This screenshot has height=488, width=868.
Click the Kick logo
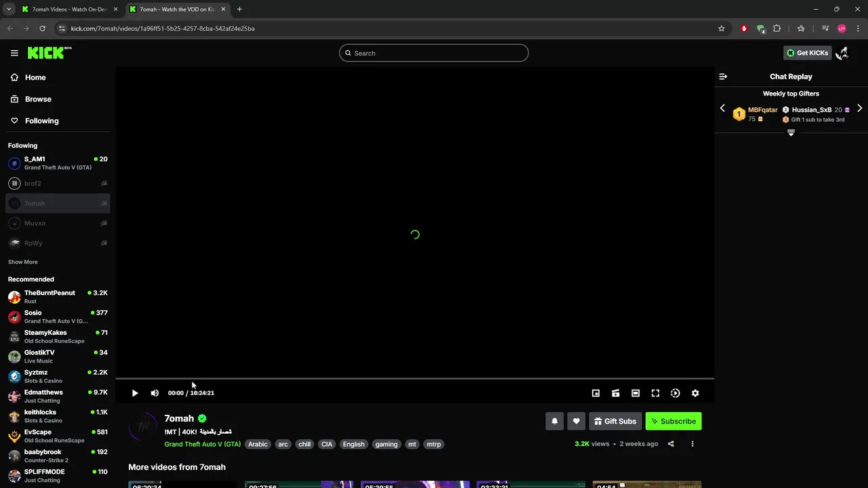click(50, 53)
